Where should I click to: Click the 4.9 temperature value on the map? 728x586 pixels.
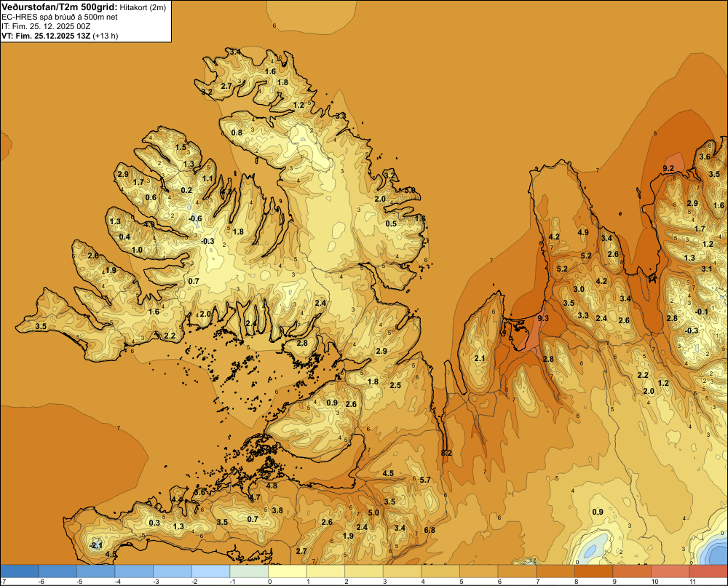583,232
